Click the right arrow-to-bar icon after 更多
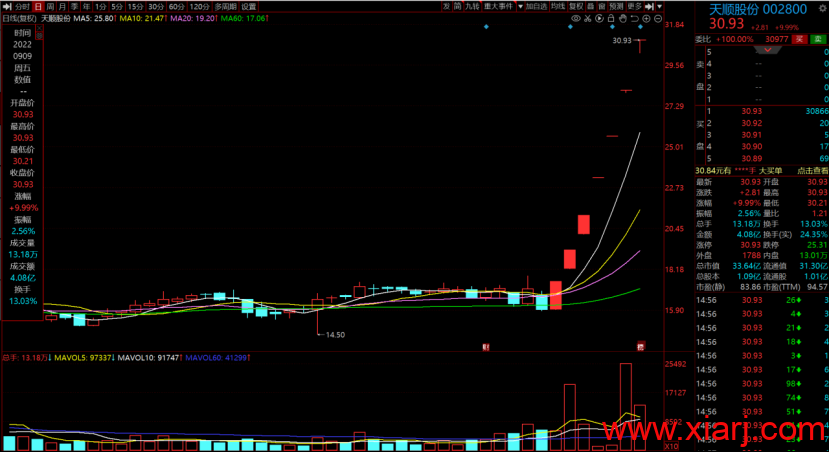 click(650, 6)
